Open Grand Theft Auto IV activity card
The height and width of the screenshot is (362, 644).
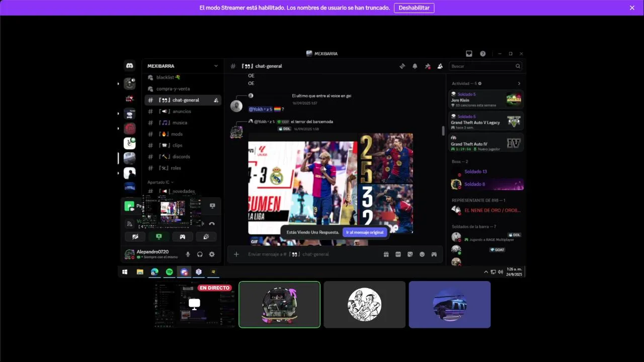486,143
